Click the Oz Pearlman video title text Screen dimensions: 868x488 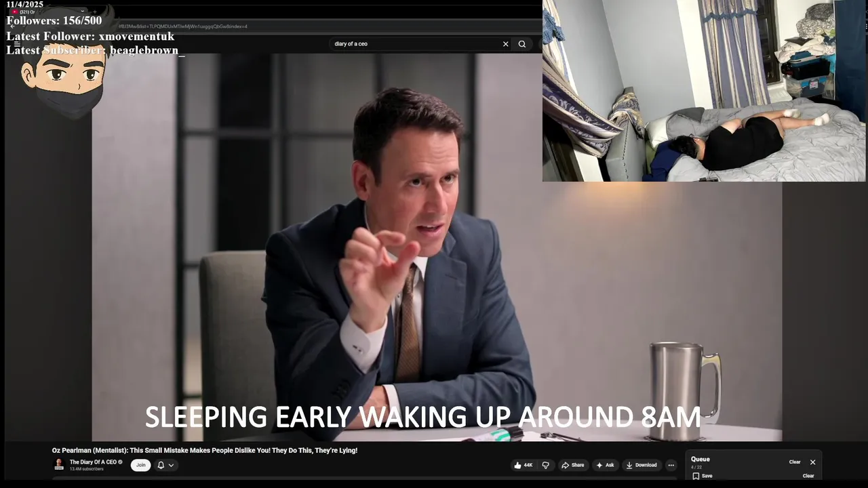[x=205, y=450]
